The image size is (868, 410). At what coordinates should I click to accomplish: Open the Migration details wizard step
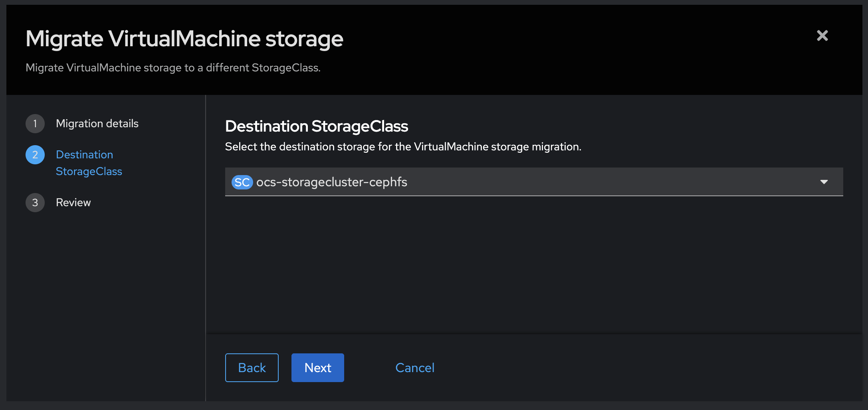pos(97,124)
